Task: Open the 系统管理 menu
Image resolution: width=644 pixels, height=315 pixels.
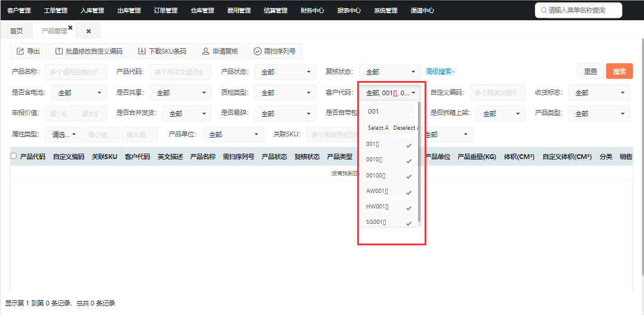Action: [386, 10]
